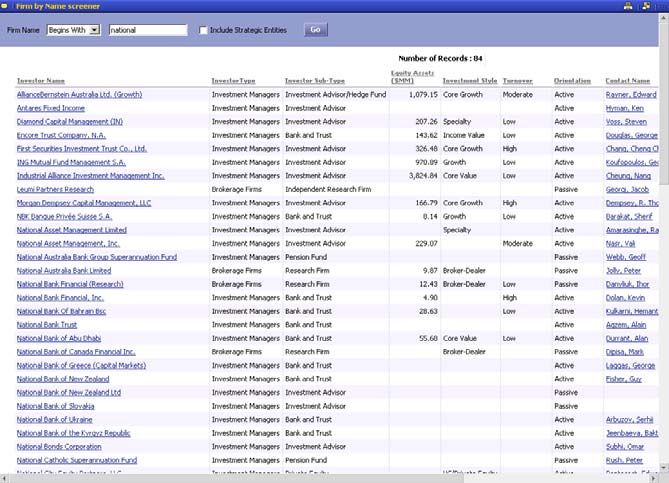Open contact Durrant, Alan
Screen dimensions: 669x483
point(627,338)
